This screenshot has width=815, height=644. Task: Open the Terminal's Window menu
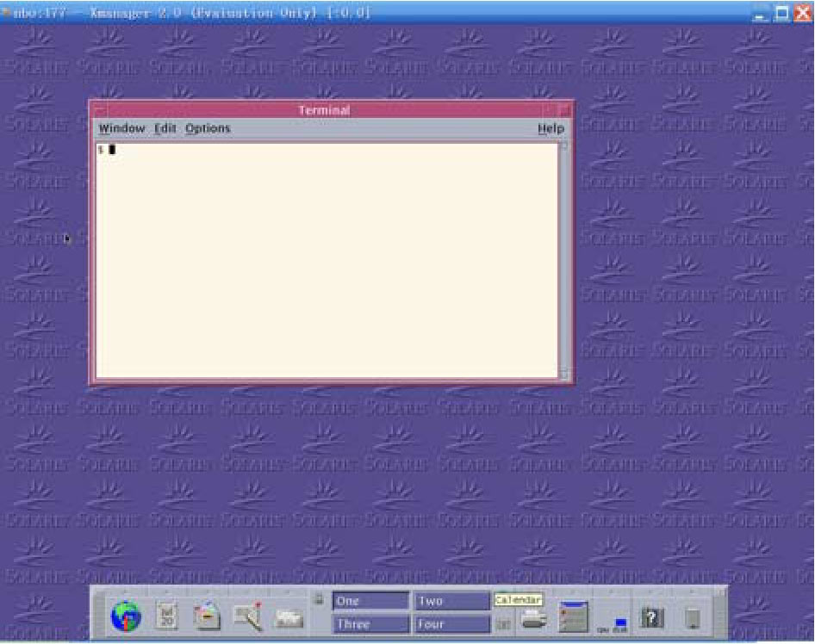121,128
